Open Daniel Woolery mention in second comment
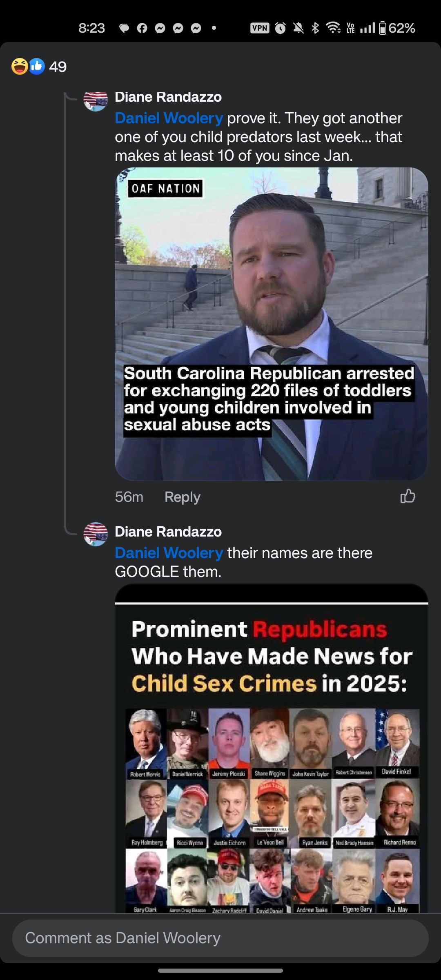The image size is (441, 980). click(169, 553)
